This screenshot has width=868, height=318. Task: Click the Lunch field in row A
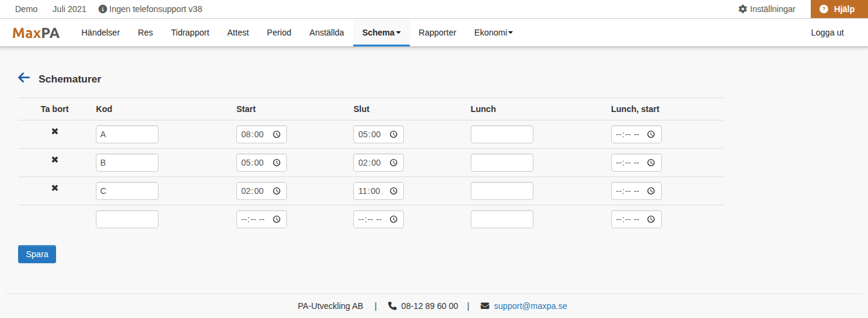point(502,134)
